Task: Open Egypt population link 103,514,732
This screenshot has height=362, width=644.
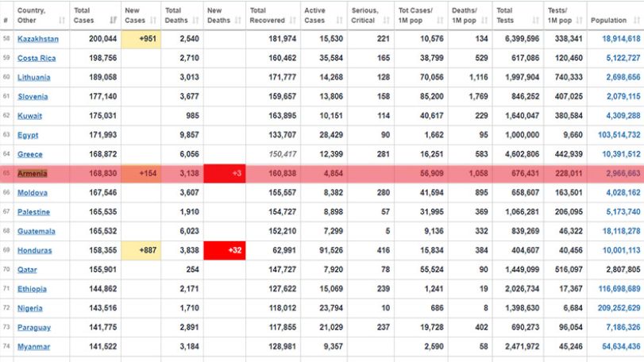Action: 619,135
